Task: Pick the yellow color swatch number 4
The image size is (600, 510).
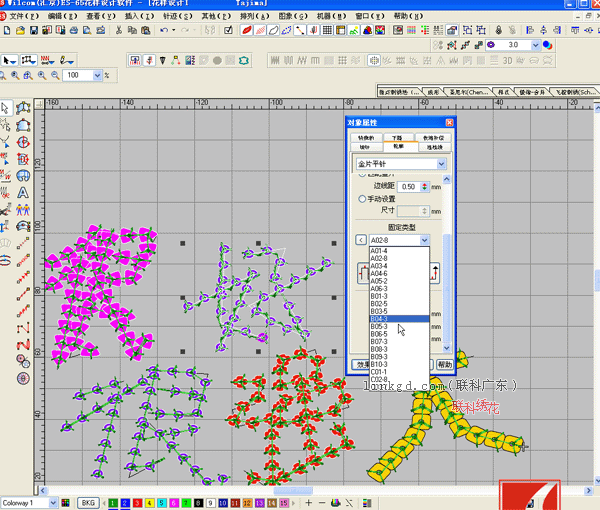Action: pyautogui.click(x=149, y=502)
